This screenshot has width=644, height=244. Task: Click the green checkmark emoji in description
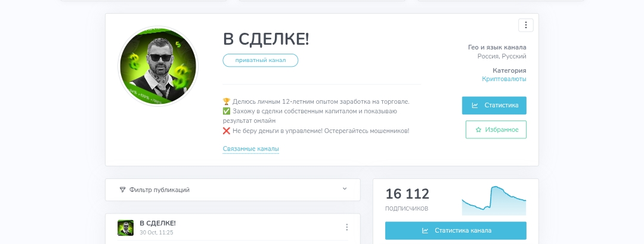pyautogui.click(x=227, y=112)
